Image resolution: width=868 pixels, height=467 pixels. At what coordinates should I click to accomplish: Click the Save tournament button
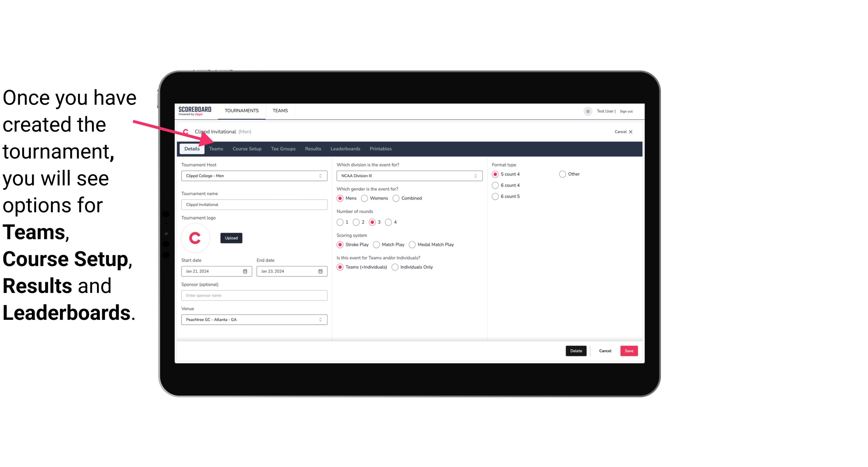coord(629,351)
